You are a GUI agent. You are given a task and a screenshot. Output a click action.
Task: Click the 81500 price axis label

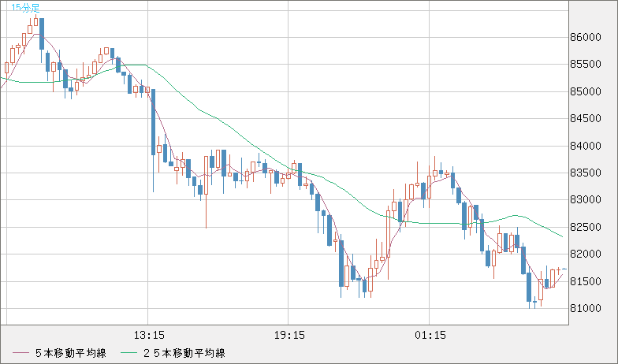click(586, 282)
